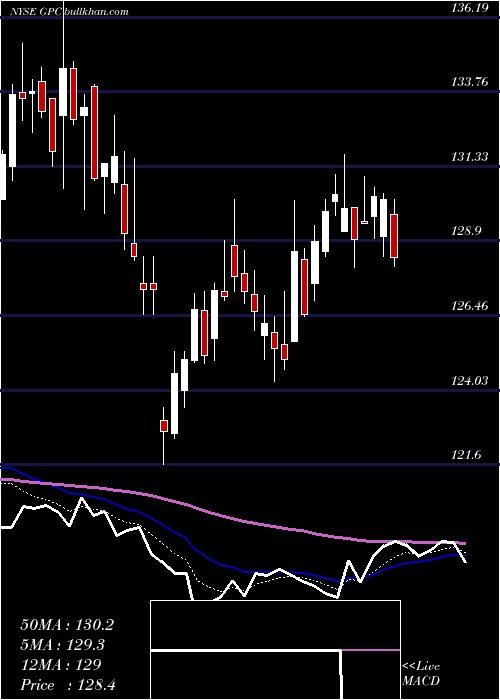Click the 128.9 price level label
Screen dimensions: 500x700
(x=466, y=231)
